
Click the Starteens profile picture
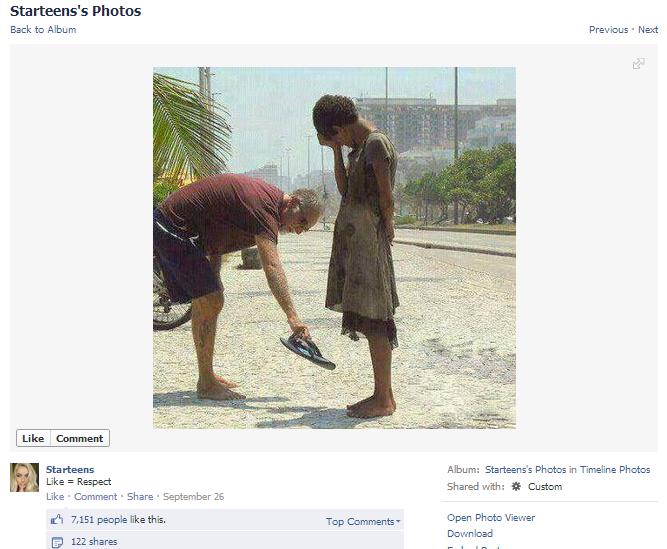tap(25, 477)
